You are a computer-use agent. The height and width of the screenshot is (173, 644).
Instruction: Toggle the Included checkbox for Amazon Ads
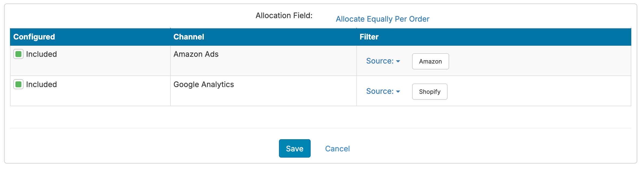pyautogui.click(x=18, y=54)
